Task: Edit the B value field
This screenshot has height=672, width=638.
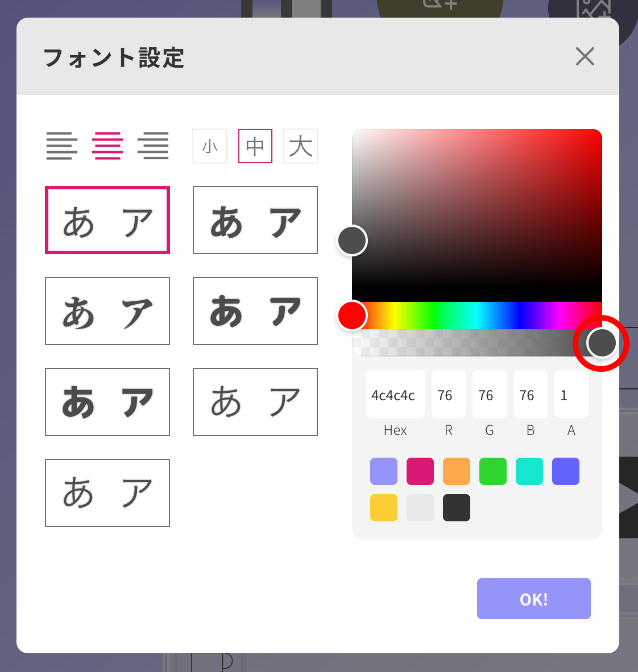Action: click(x=531, y=395)
